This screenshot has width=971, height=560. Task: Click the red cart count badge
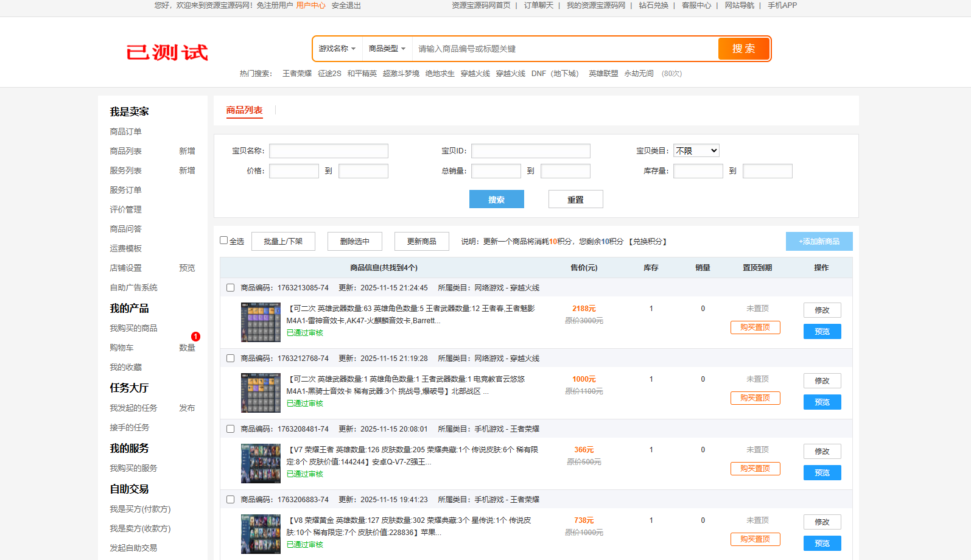pyautogui.click(x=195, y=337)
